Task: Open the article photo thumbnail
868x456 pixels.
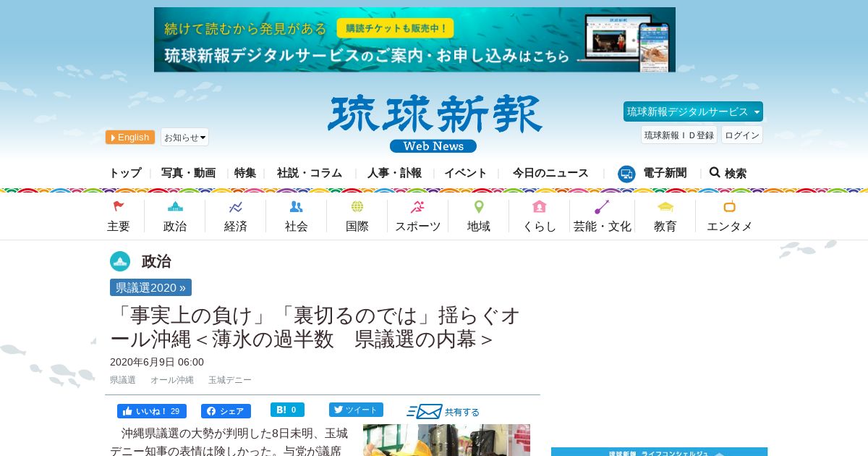Action: 446,440
